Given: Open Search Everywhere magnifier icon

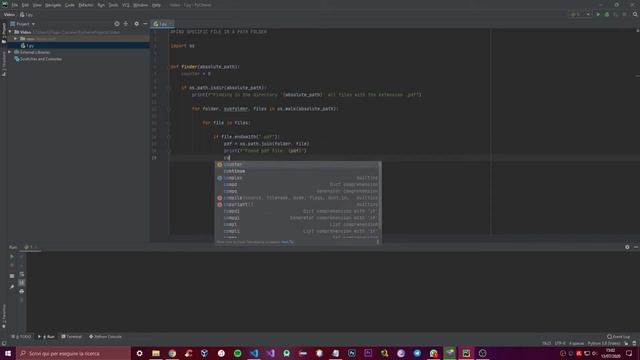Looking at the screenshot, I should pyautogui.click(x=635, y=14).
